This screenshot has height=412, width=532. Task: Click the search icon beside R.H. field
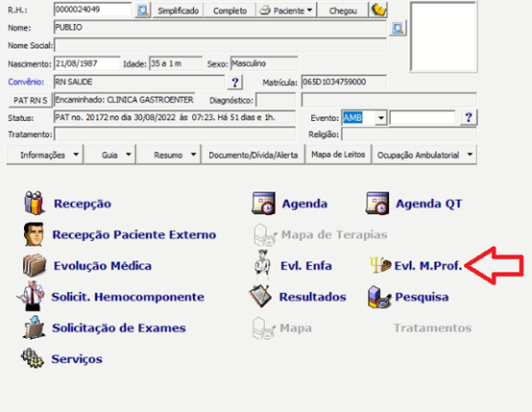tap(143, 11)
